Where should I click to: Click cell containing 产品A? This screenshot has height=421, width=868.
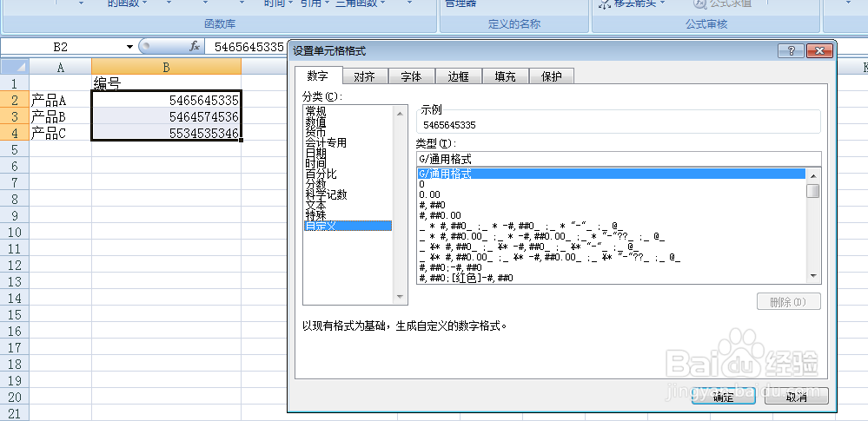60,100
